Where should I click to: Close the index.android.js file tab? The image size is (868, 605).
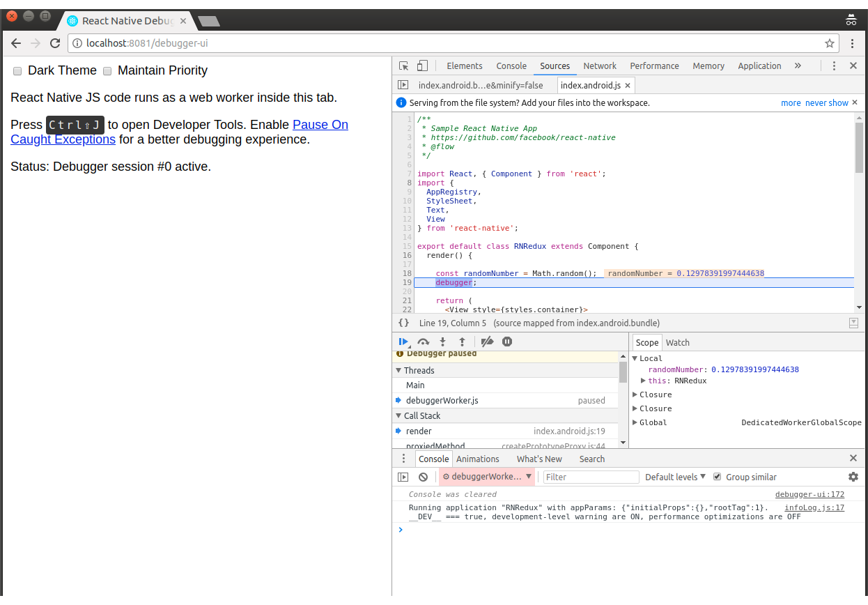pyautogui.click(x=628, y=85)
